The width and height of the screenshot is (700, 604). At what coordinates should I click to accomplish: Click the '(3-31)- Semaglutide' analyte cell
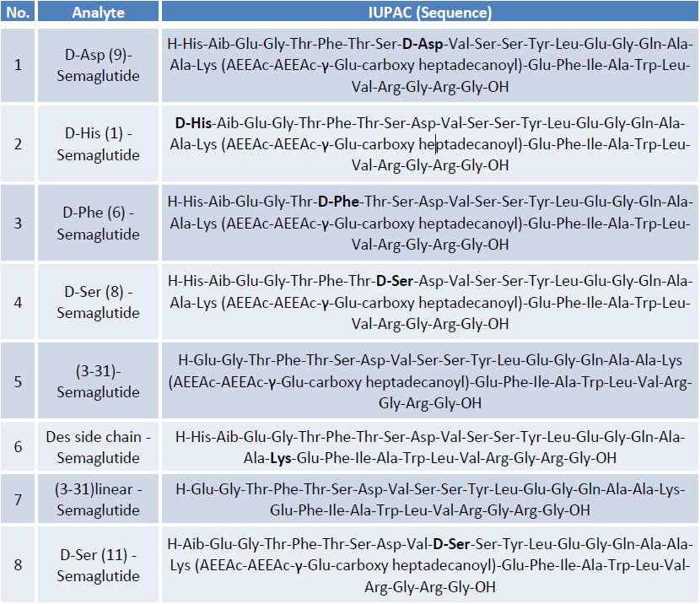point(98,381)
